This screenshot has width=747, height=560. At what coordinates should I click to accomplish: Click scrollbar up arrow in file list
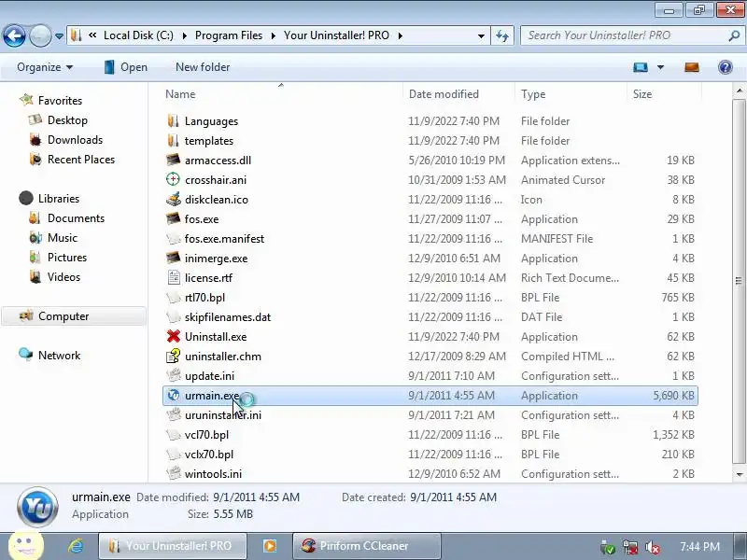tap(740, 91)
